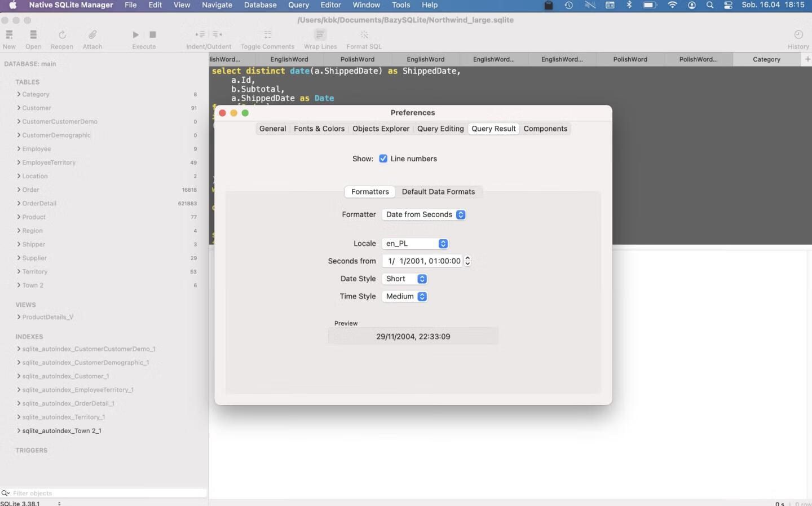Uncheck the Line numbers checkbox
Image resolution: width=812 pixels, height=506 pixels.
[x=383, y=159]
